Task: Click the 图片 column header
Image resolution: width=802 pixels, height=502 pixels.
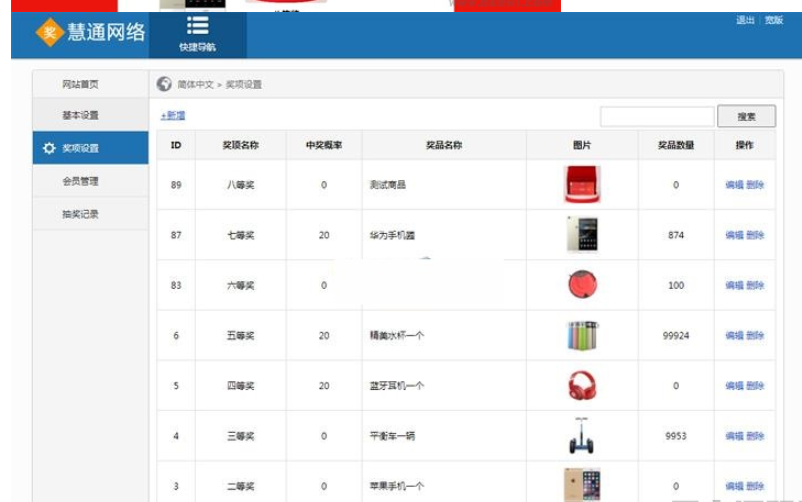Action: coord(582,145)
